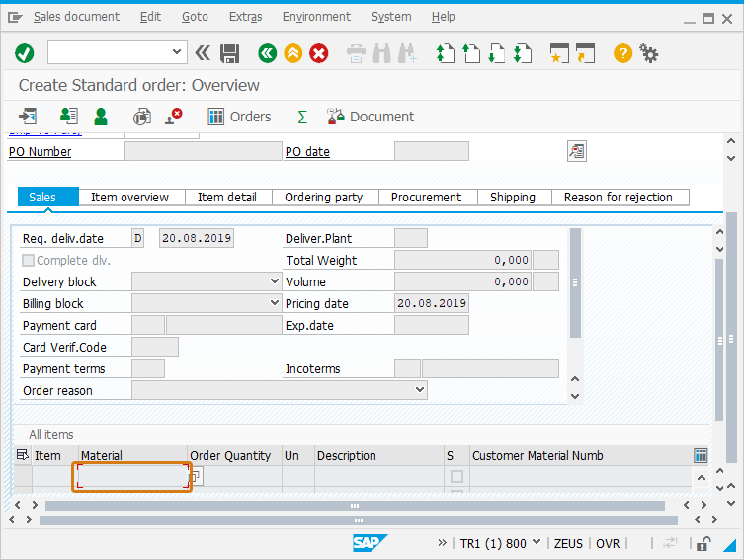Viewport: 744px width, 560px height.
Task: Click the table settings icon in All items
Action: pos(701,455)
